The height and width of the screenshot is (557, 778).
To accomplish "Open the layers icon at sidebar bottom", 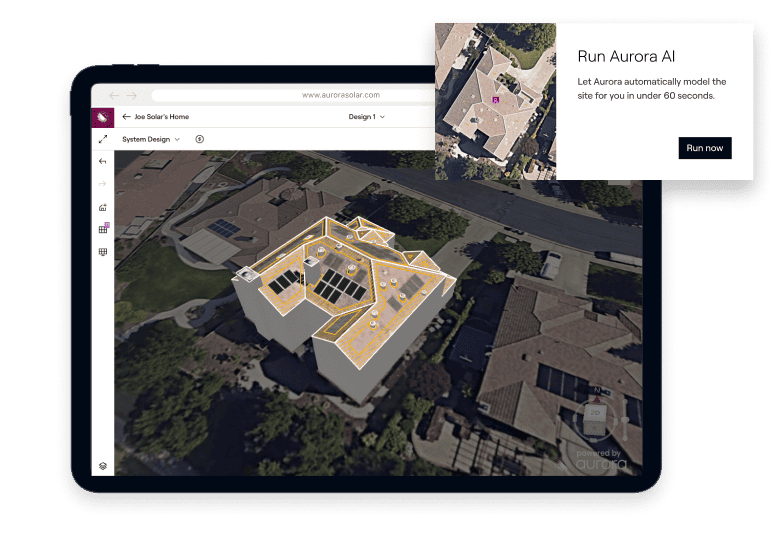I will [103, 466].
